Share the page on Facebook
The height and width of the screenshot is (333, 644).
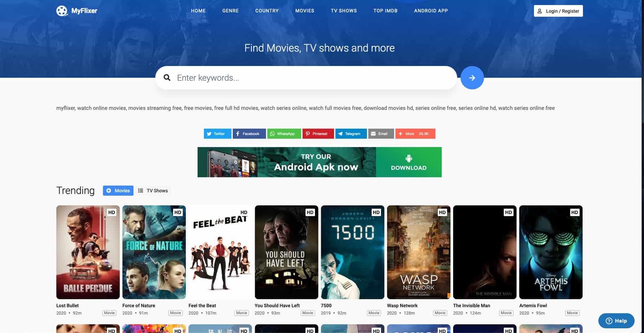pos(249,134)
